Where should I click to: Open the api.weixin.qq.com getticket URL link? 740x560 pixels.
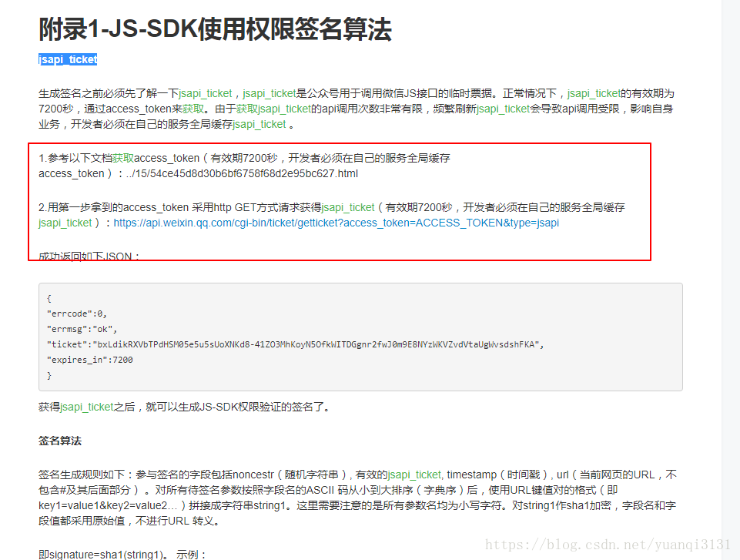(x=336, y=223)
